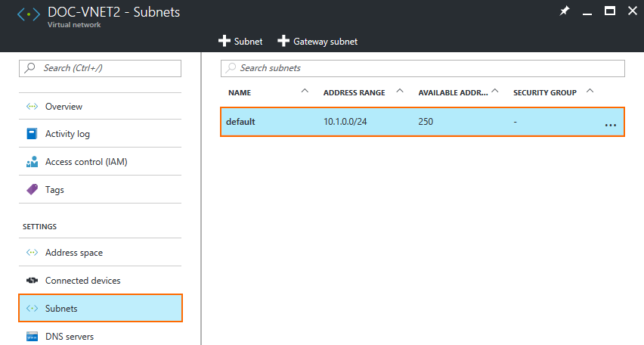
Task: Sort by AVAILABLE ADDR... column caret
Action: point(495,91)
